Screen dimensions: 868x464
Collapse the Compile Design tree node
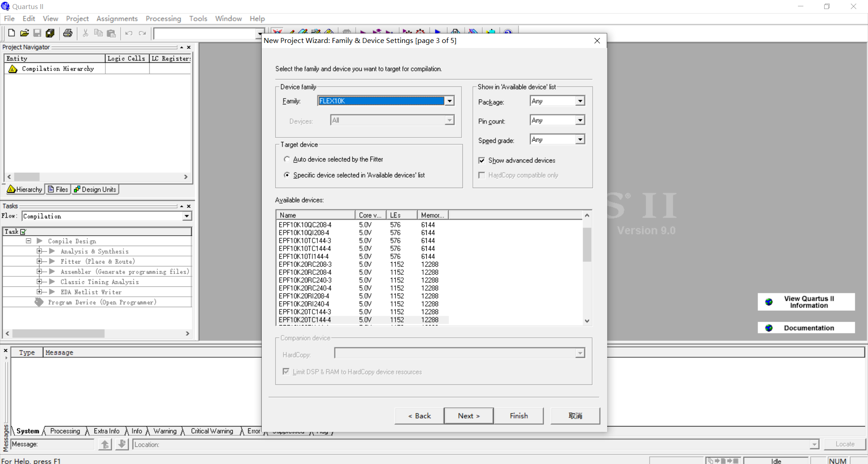tap(28, 241)
